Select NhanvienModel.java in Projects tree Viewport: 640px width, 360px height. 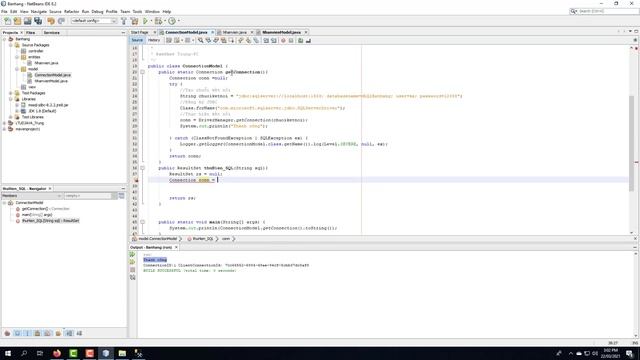[51, 81]
